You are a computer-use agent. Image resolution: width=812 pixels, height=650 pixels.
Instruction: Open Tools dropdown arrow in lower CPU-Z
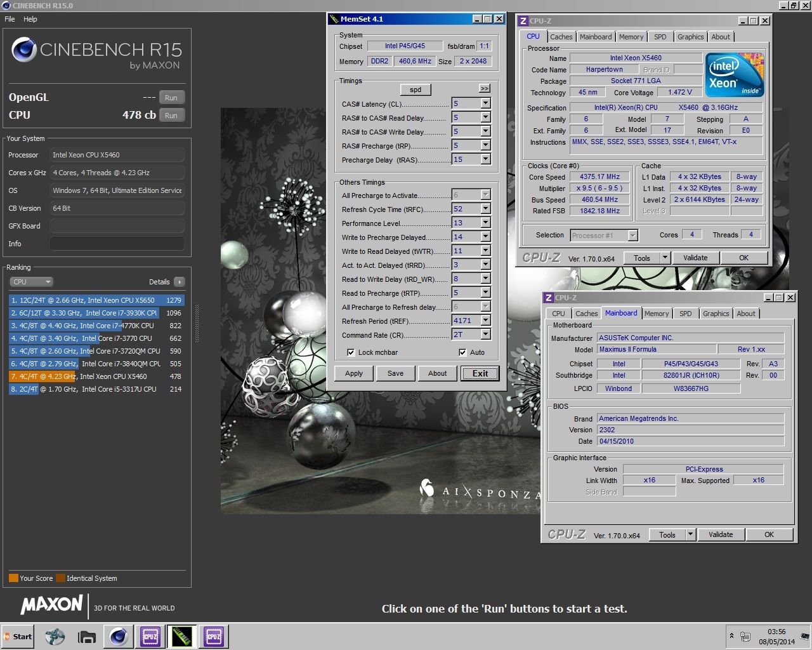[x=690, y=534]
